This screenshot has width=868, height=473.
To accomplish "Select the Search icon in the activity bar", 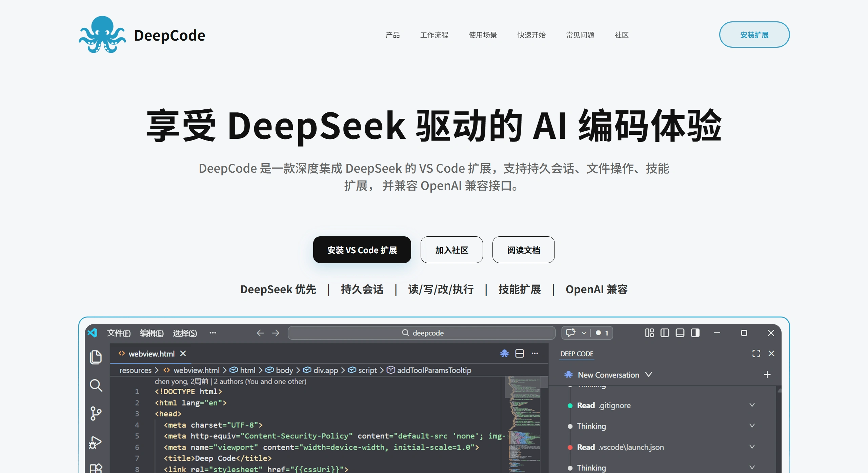I will click(96, 386).
